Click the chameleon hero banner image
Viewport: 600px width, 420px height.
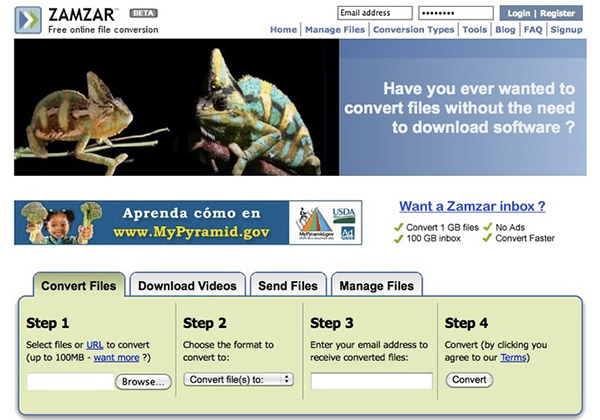[x=176, y=107]
